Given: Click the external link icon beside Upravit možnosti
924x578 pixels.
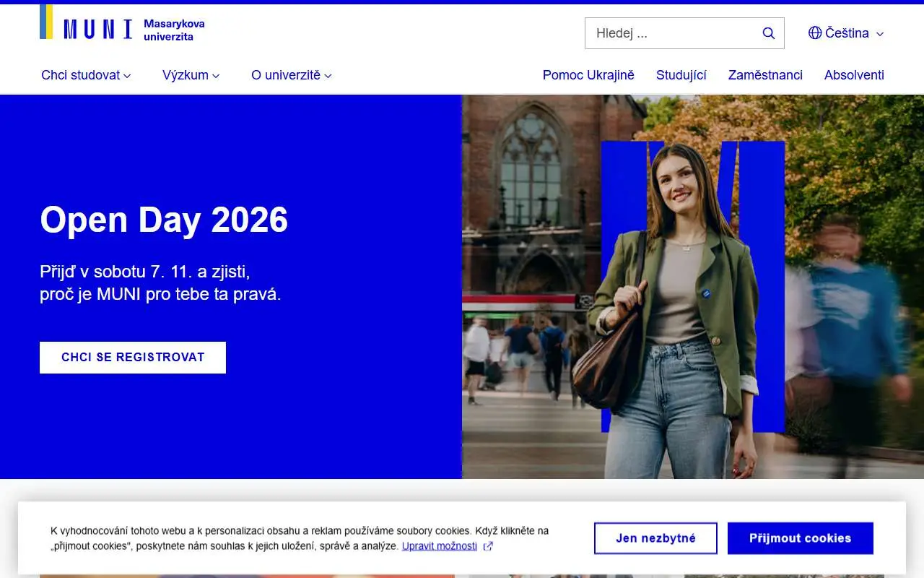Looking at the screenshot, I should tap(488, 546).
